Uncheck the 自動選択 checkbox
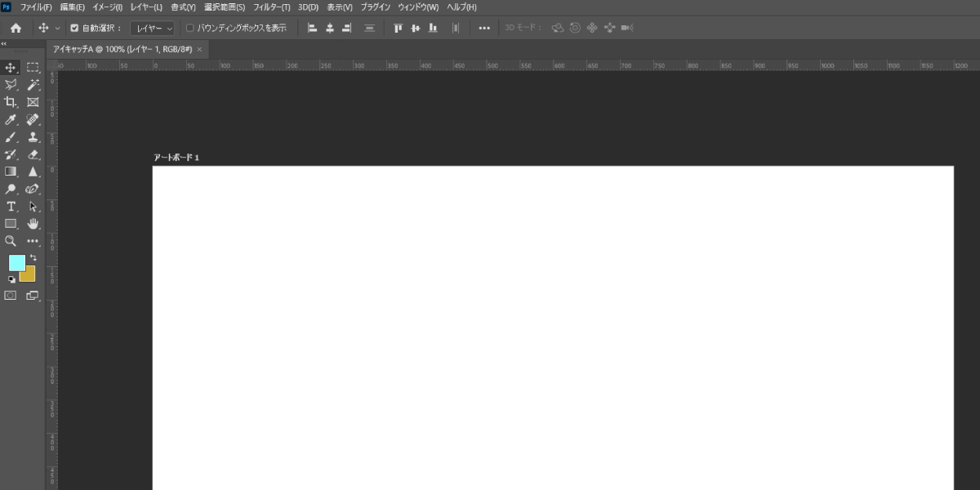The height and width of the screenshot is (490, 980). point(74,28)
